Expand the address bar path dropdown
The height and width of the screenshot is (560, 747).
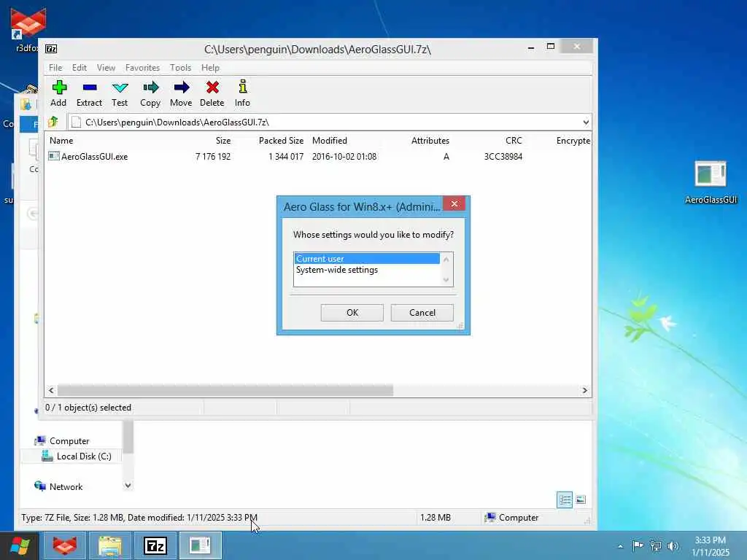(x=586, y=122)
